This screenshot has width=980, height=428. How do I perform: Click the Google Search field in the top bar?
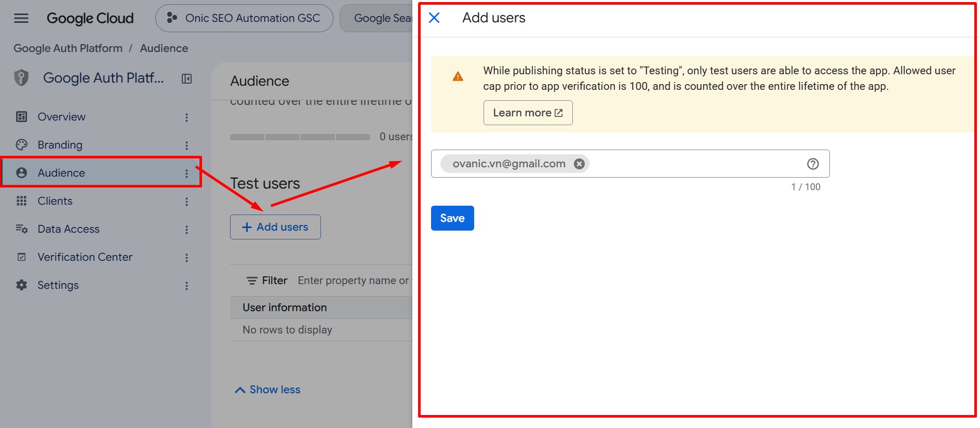377,18
